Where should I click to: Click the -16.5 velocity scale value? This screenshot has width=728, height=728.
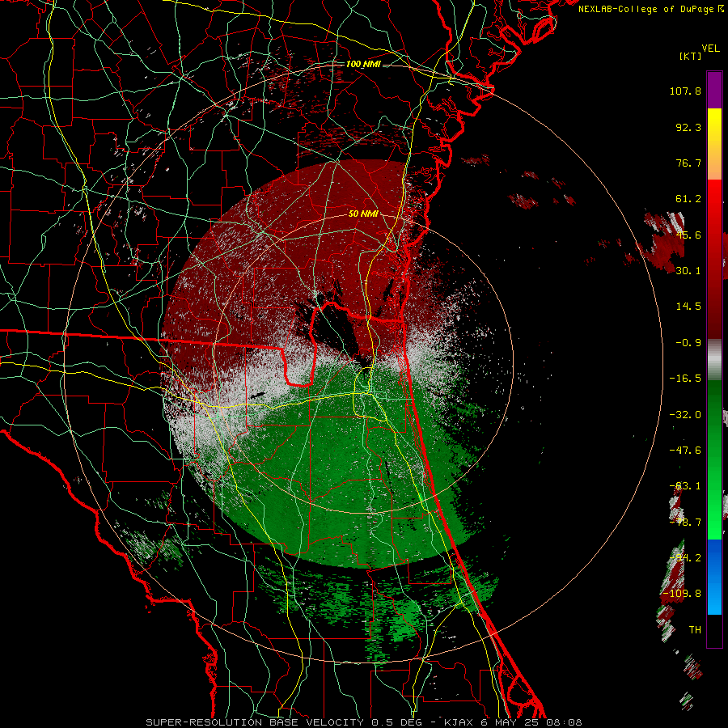tap(685, 379)
